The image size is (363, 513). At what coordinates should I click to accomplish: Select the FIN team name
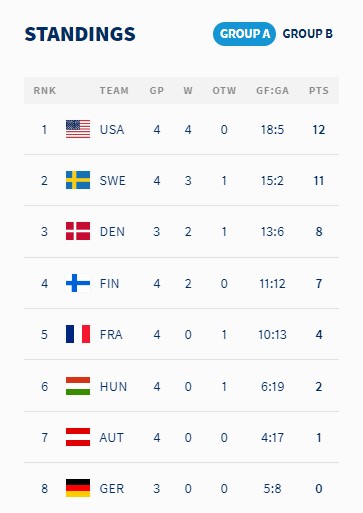click(x=109, y=284)
